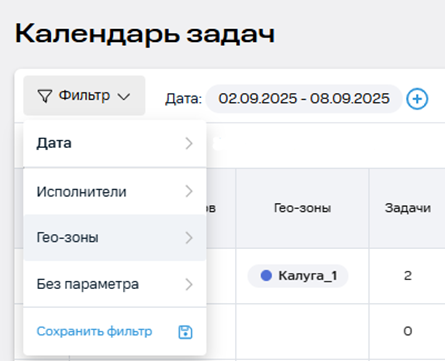
Task: Click the Задачи column header
Action: click(408, 208)
